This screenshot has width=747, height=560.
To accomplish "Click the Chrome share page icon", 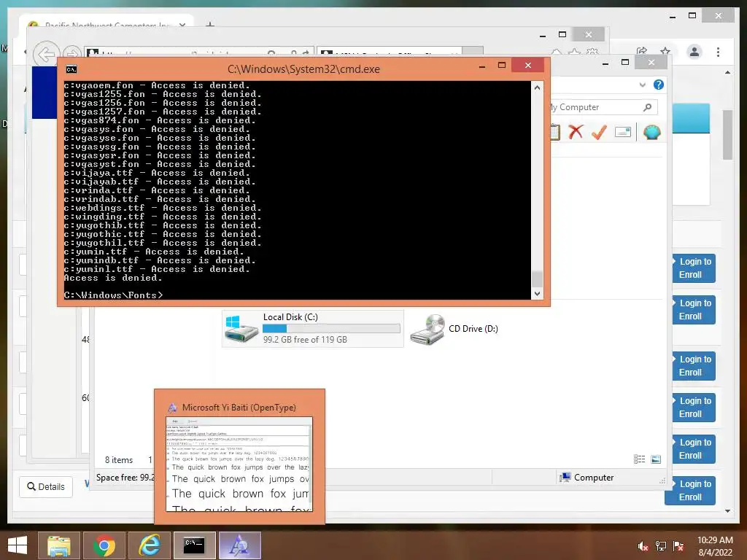I will (642, 52).
